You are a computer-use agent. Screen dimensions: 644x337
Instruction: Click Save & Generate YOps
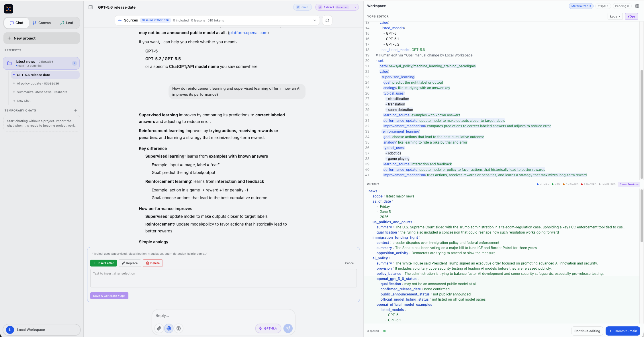click(109, 296)
